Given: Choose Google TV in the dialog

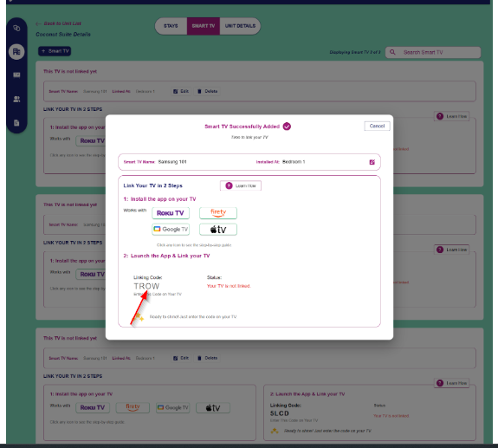Looking at the screenshot, I should click(x=171, y=230).
